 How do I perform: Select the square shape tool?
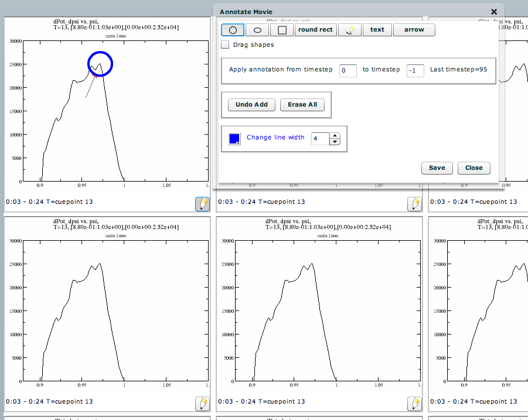(x=282, y=30)
